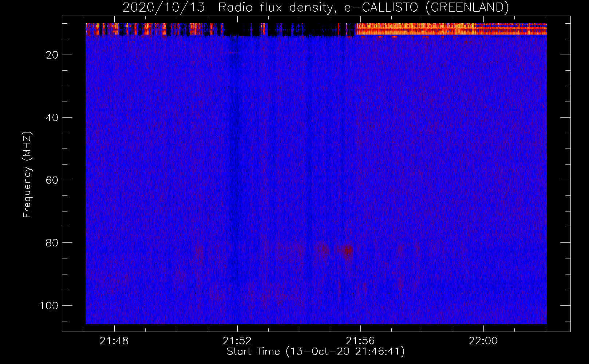The width and height of the screenshot is (589, 364).
Task: Click the 21:48 time tick label
Action: (x=114, y=341)
